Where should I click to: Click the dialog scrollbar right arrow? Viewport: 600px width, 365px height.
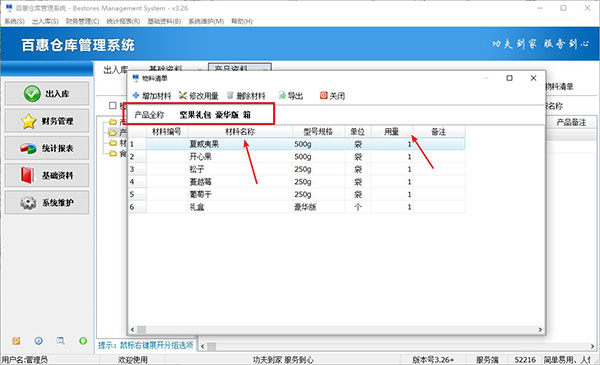pos(540,329)
